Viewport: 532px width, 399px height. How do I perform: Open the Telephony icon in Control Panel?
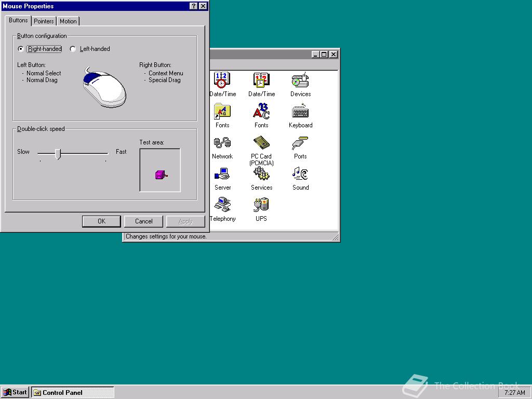(x=222, y=205)
